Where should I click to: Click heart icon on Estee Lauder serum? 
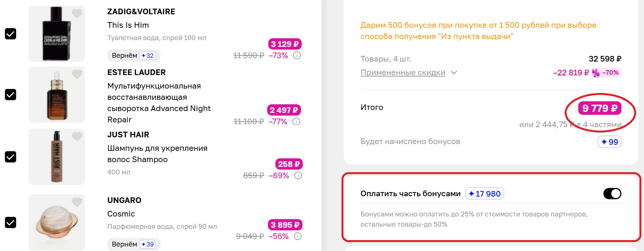(77, 74)
